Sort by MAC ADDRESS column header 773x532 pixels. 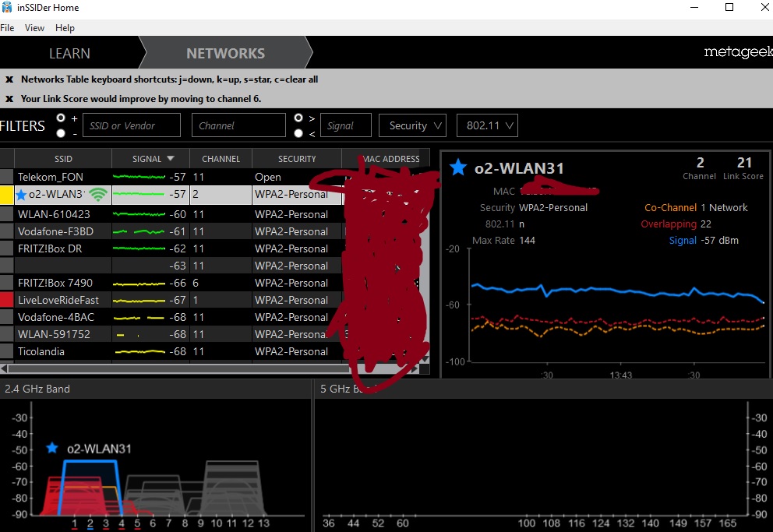(391, 159)
